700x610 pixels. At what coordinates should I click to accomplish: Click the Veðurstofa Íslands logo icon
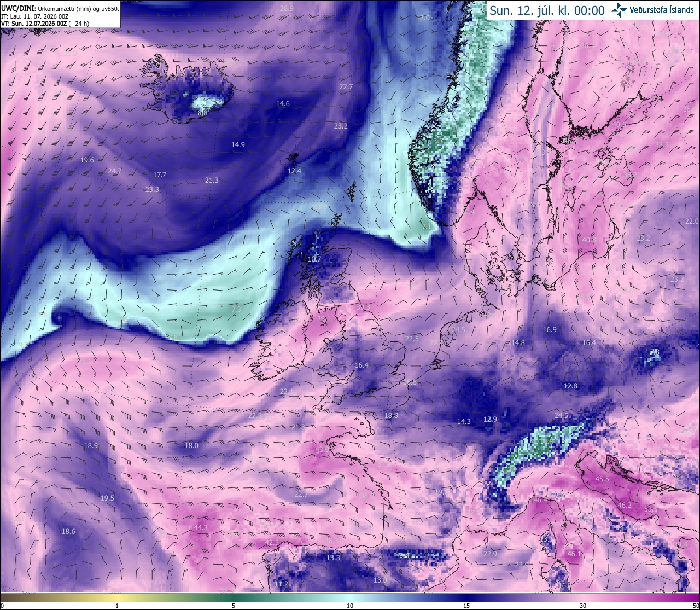[x=619, y=9]
